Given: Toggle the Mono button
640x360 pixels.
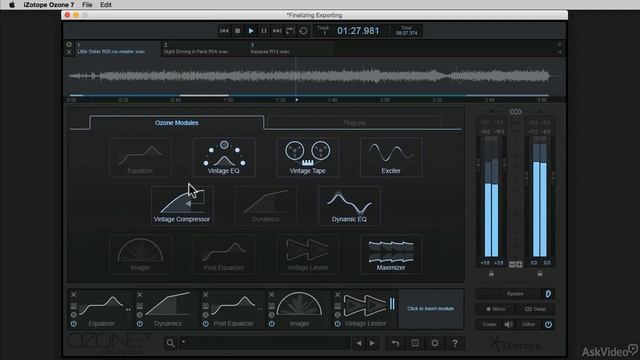Looking at the screenshot, I should pyautogui.click(x=495, y=309).
